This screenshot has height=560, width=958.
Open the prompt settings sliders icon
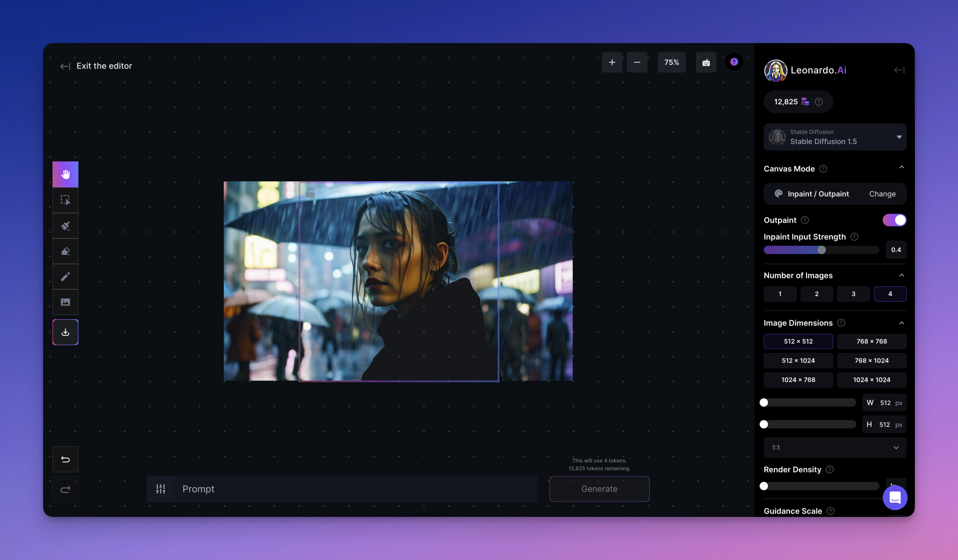(x=161, y=489)
